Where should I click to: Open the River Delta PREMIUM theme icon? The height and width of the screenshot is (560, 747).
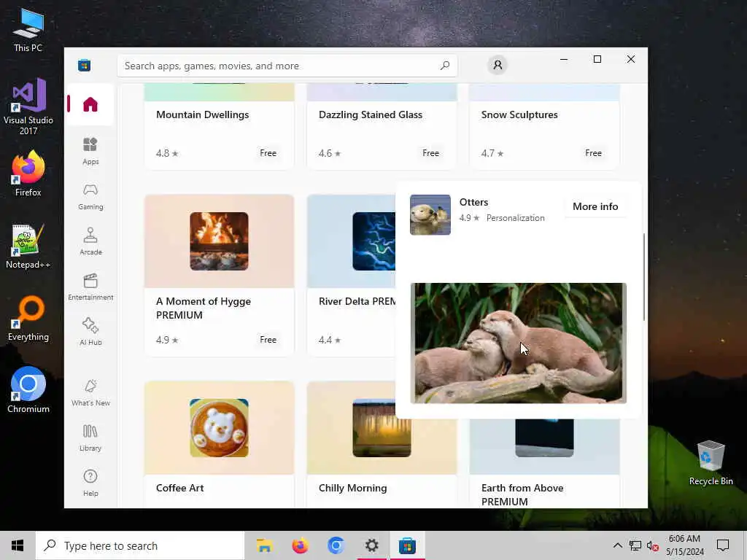coord(374,241)
